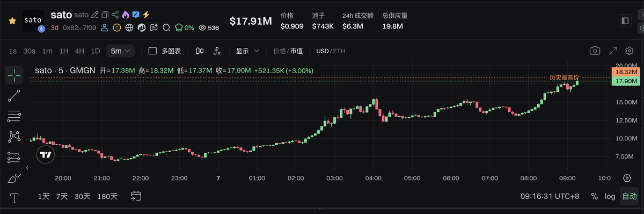Select the forecasting position tool

point(14,157)
